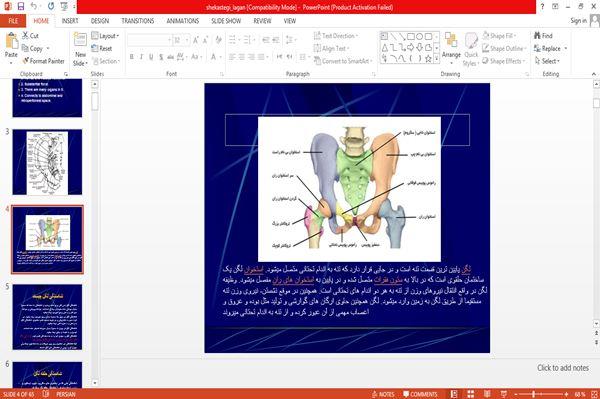Switch to the DESIGN tab

[100, 21]
